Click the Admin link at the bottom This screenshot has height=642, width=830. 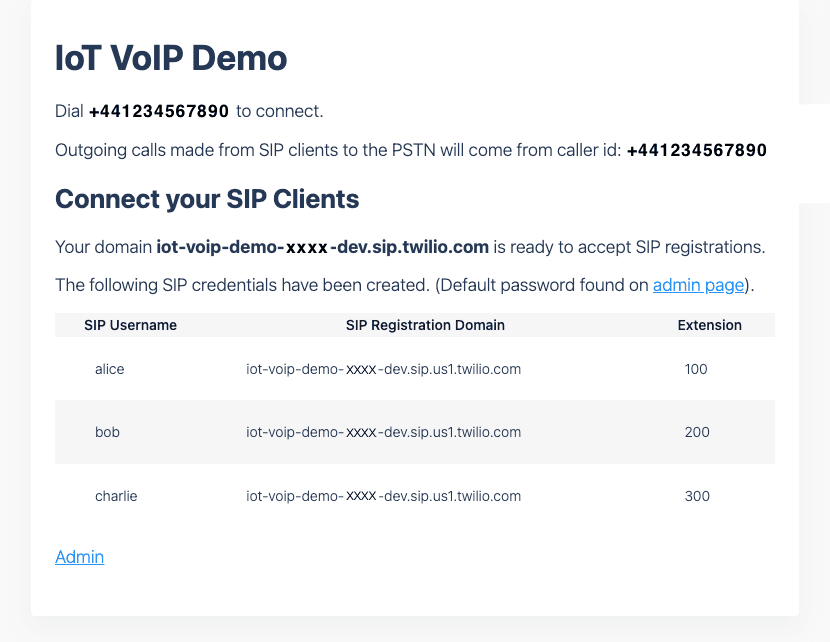pos(79,557)
